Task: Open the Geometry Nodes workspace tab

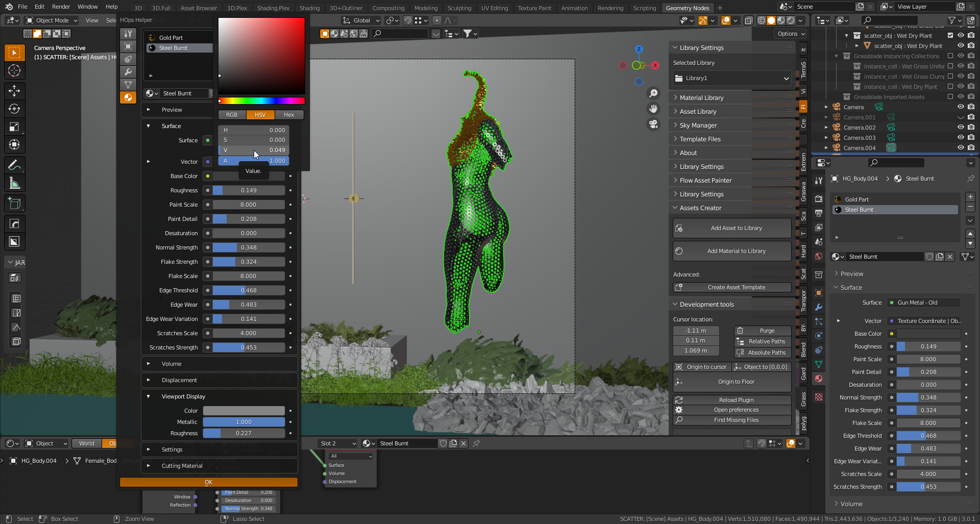Action: coord(687,8)
